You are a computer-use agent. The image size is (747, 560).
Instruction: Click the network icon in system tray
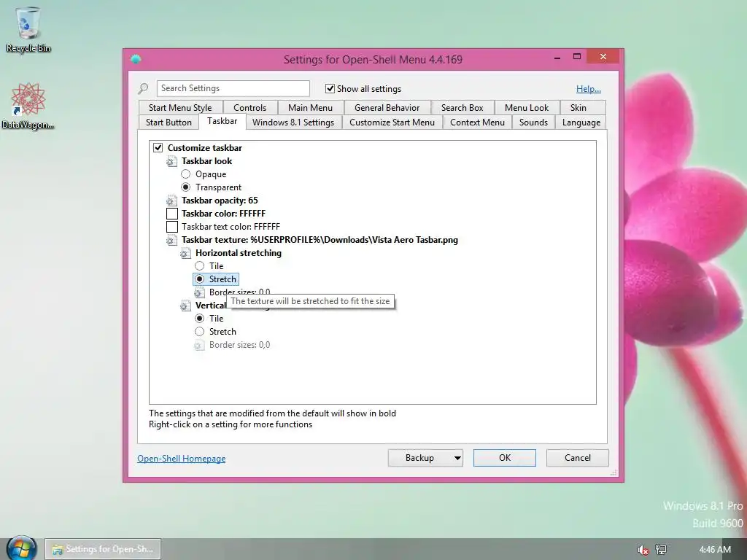tap(661, 550)
